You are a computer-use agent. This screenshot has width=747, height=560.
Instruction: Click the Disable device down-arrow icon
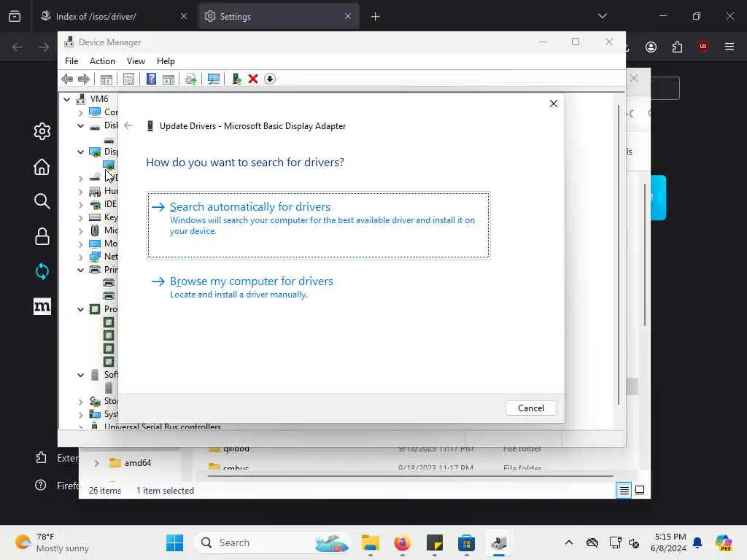[270, 79]
